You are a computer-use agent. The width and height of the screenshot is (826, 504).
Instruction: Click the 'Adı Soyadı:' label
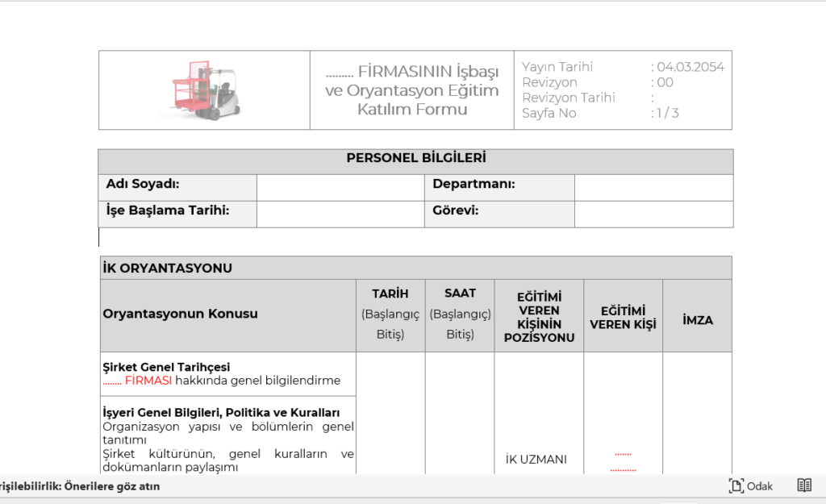[142, 184]
